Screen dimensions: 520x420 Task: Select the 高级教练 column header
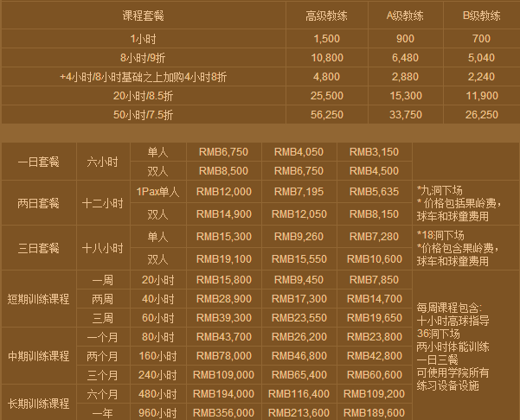point(326,16)
